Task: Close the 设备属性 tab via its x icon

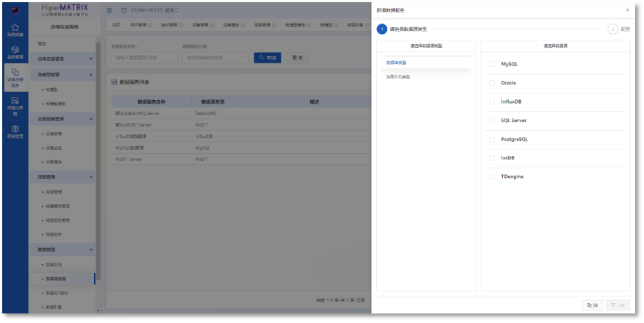Action: click(243, 25)
